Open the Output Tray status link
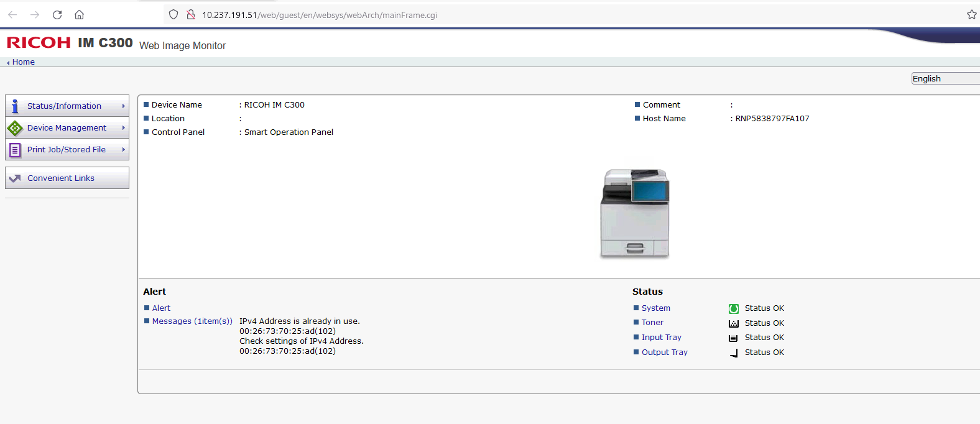The width and height of the screenshot is (980, 424). pyautogui.click(x=665, y=353)
